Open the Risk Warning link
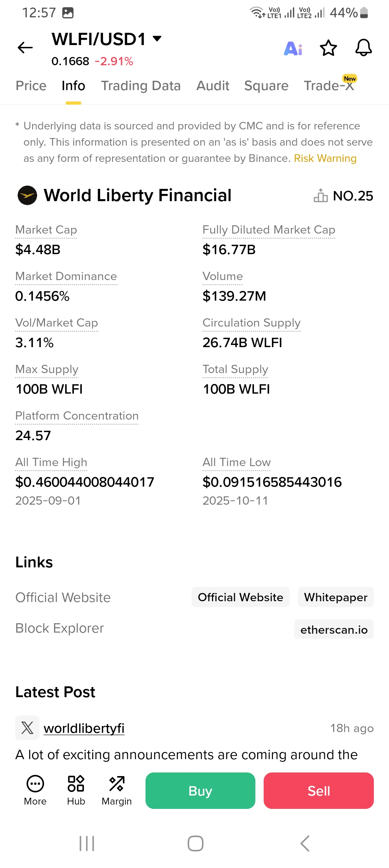 pos(325,158)
